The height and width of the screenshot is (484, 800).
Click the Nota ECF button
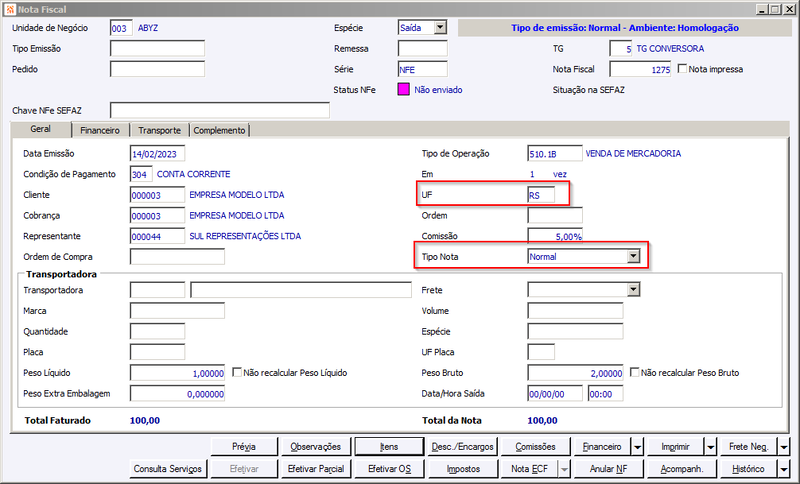coord(530,469)
